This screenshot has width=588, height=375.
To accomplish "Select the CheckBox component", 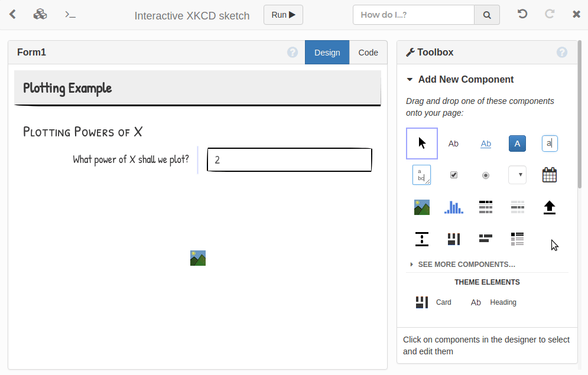I will coord(454,174).
